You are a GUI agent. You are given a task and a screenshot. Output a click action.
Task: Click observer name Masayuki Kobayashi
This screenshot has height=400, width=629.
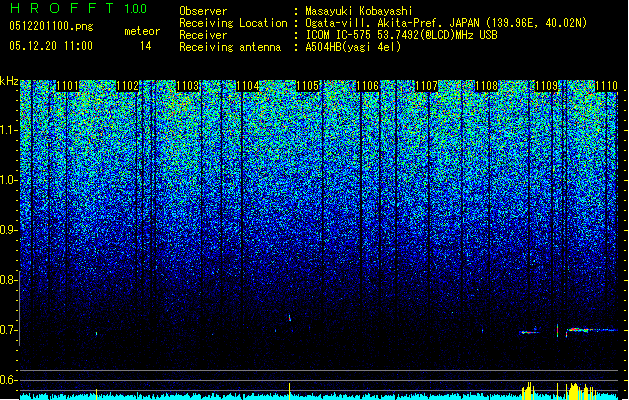point(359,11)
